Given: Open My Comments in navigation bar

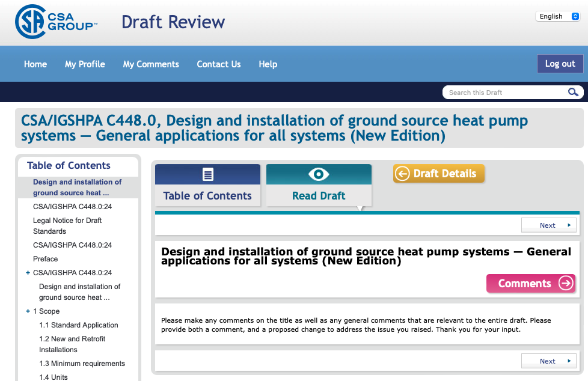Looking at the screenshot, I should point(151,64).
